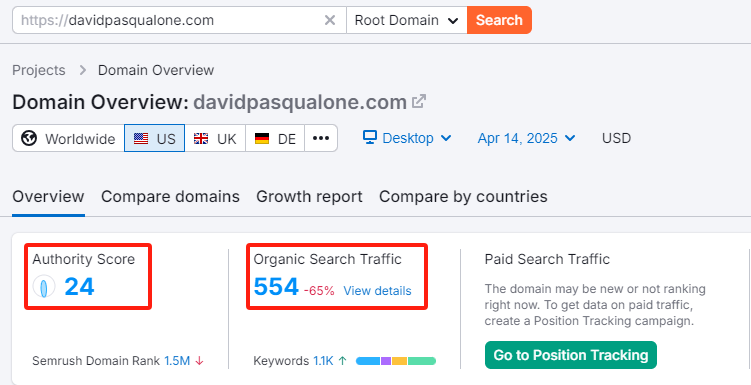This screenshot has height=385, width=751.
Task: Click the Desktop monitor icon
Action: 370,137
